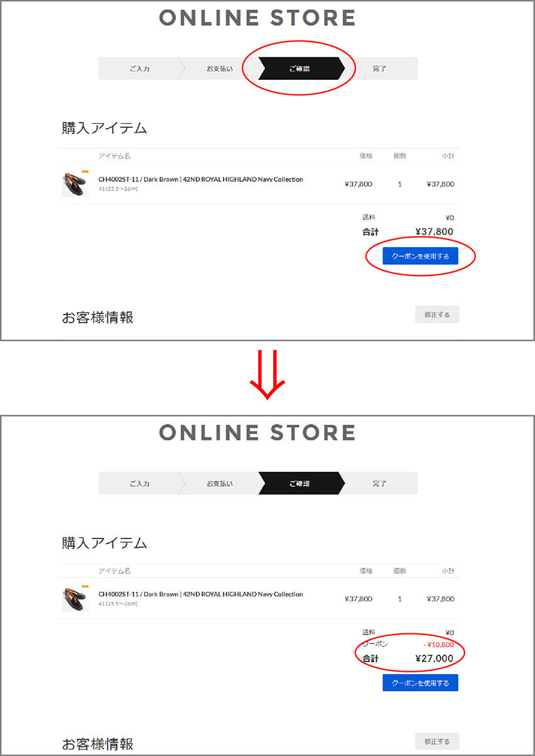Click the ご入力 step in lower progress bar
Viewport: 535px width, 756px height.
coord(140,484)
